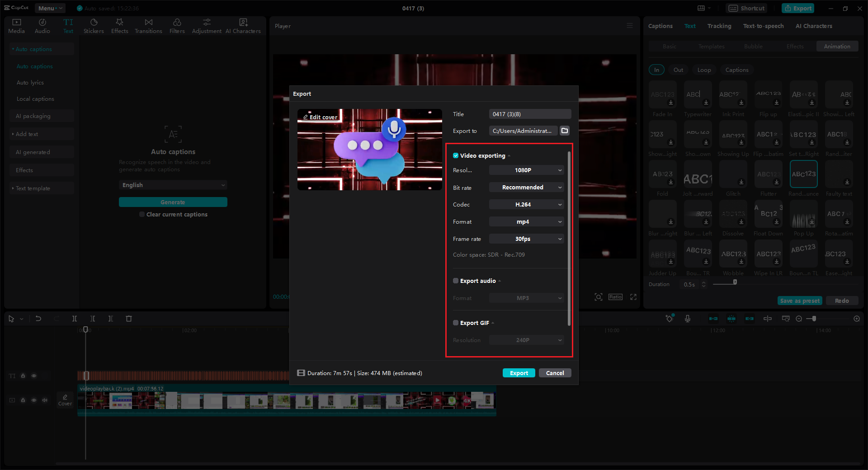The height and width of the screenshot is (470, 868).
Task: Click Save as preset button
Action: [x=799, y=300]
